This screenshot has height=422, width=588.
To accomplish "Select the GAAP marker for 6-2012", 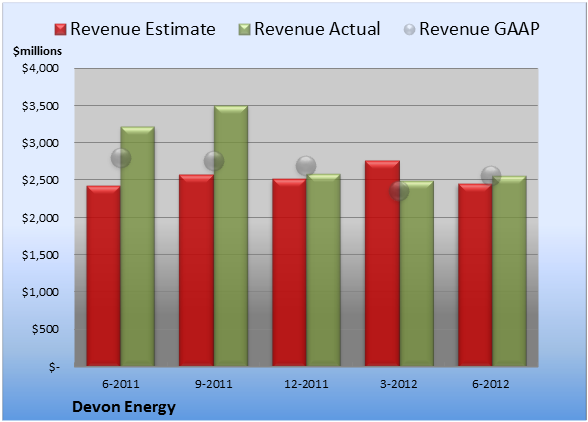I will click(491, 175).
